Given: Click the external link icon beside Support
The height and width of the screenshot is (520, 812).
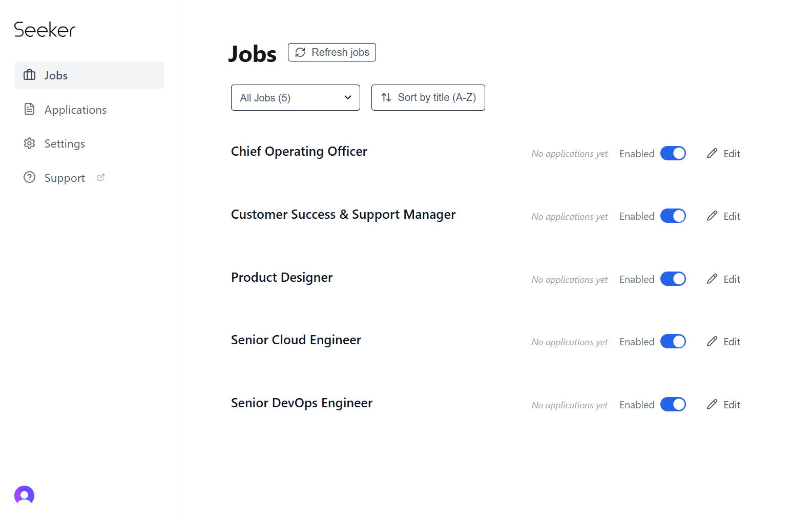Looking at the screenshot, I should pos(101,177).
